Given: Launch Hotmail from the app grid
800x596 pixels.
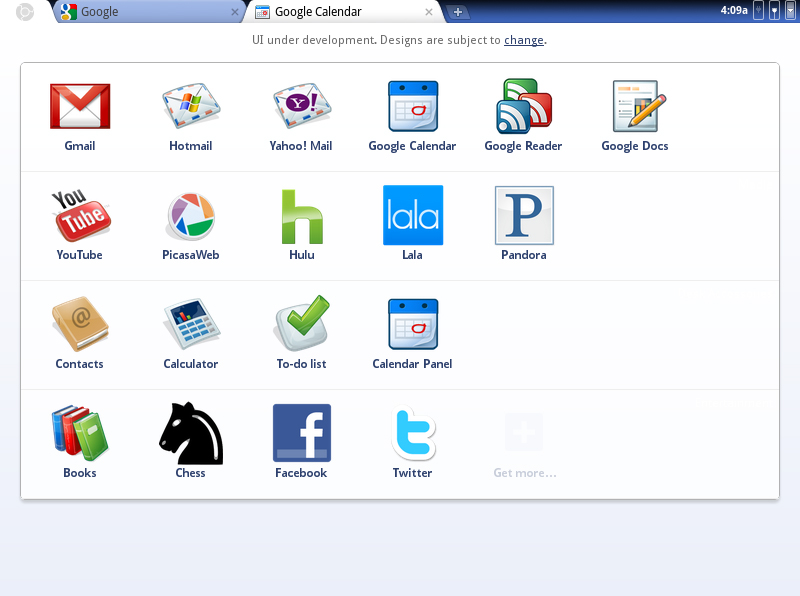Looking at the screenshot, I should point(191,106).
